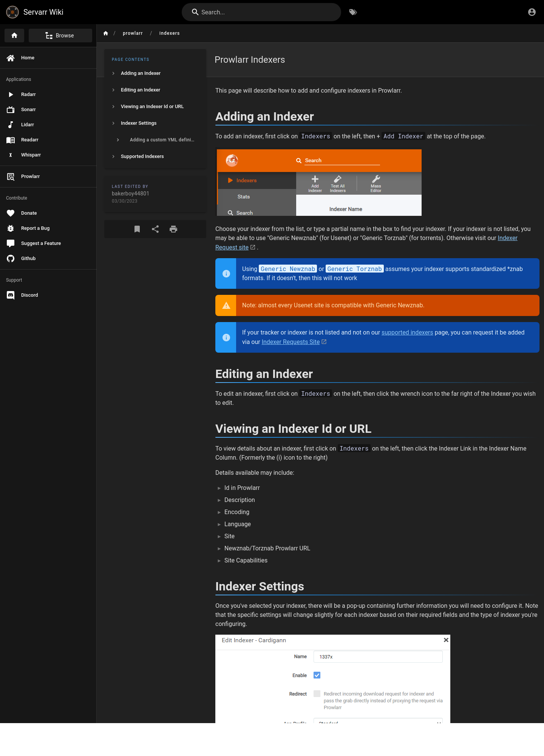Follow the supported indexers link
This screenshot has width=544, height=756.
tap(407, 333)
